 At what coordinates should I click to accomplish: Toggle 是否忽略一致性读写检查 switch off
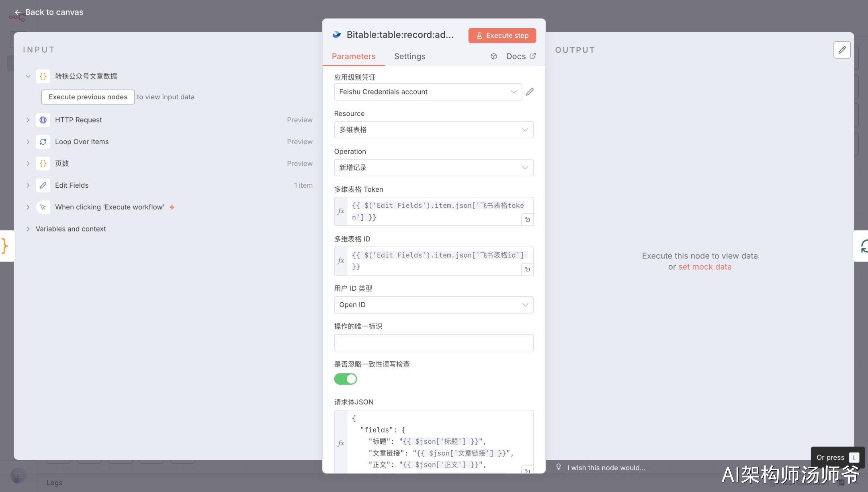345,379
